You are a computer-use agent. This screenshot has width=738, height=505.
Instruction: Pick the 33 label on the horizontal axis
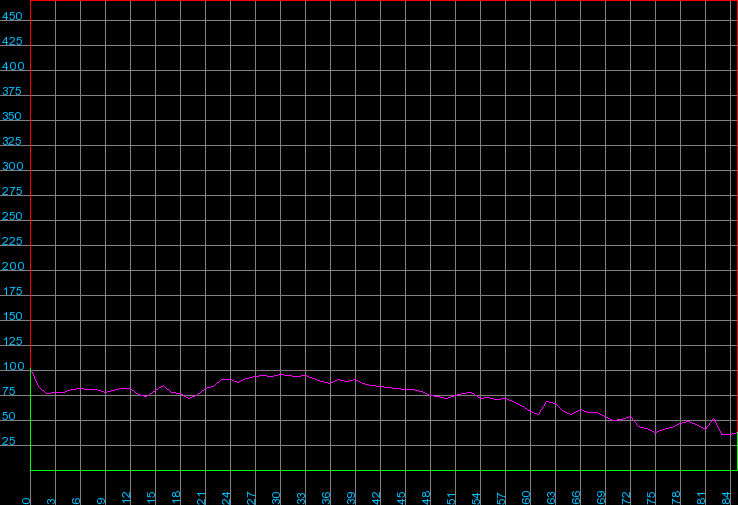[301, 498]
